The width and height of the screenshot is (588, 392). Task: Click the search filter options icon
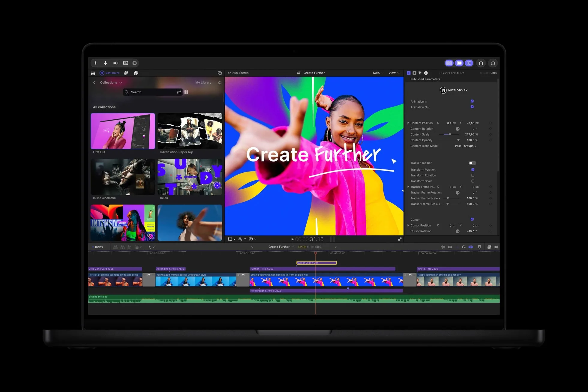tap(179, 92)
